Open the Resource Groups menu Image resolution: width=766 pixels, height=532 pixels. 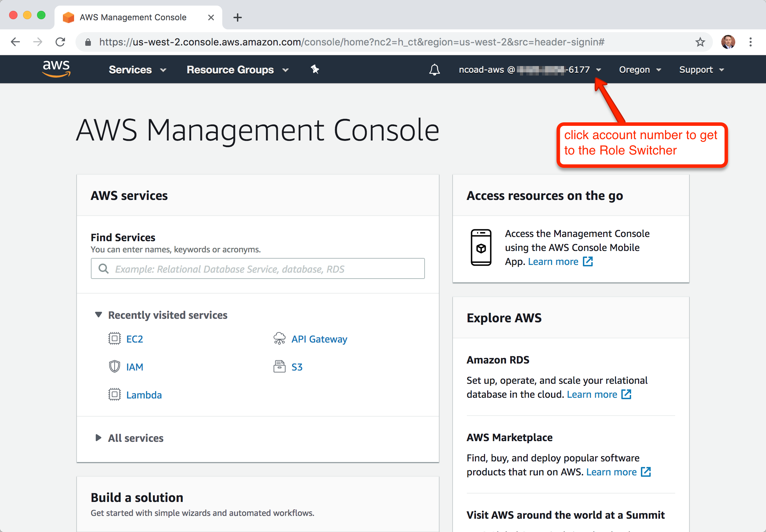click(238, 70)
